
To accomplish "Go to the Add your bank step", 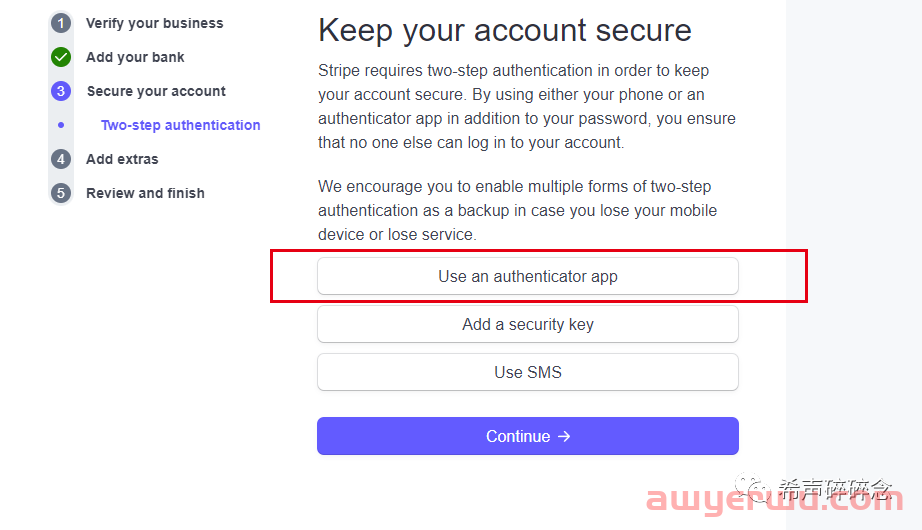I will point(135,57).
